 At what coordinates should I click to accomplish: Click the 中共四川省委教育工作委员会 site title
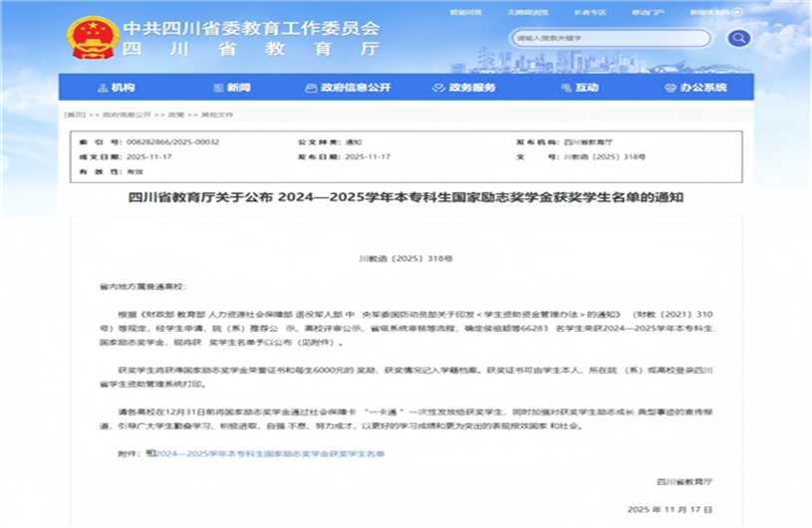click(x=252, y=28)
